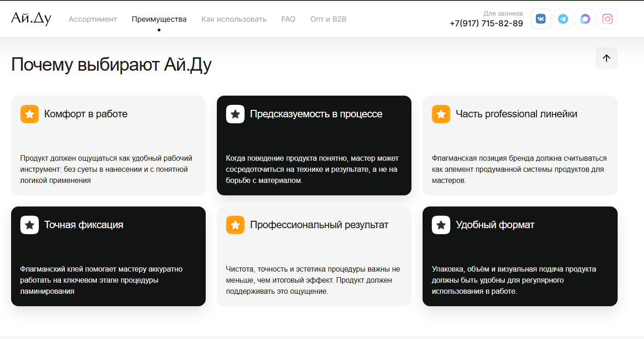The image size is (644, 339).
Task: Click the Ай.Ду logo
Action: pyautogui.click(x=31, y=18)
